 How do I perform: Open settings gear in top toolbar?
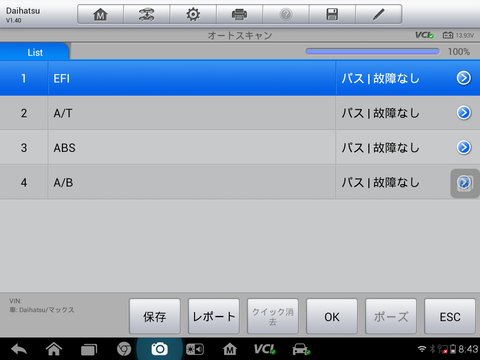point(193,14)
